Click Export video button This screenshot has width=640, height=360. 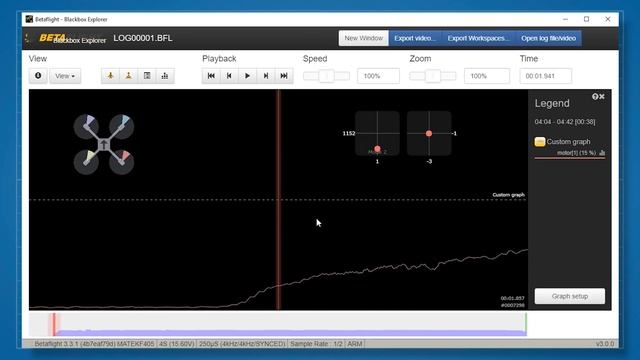pos(415,38)
